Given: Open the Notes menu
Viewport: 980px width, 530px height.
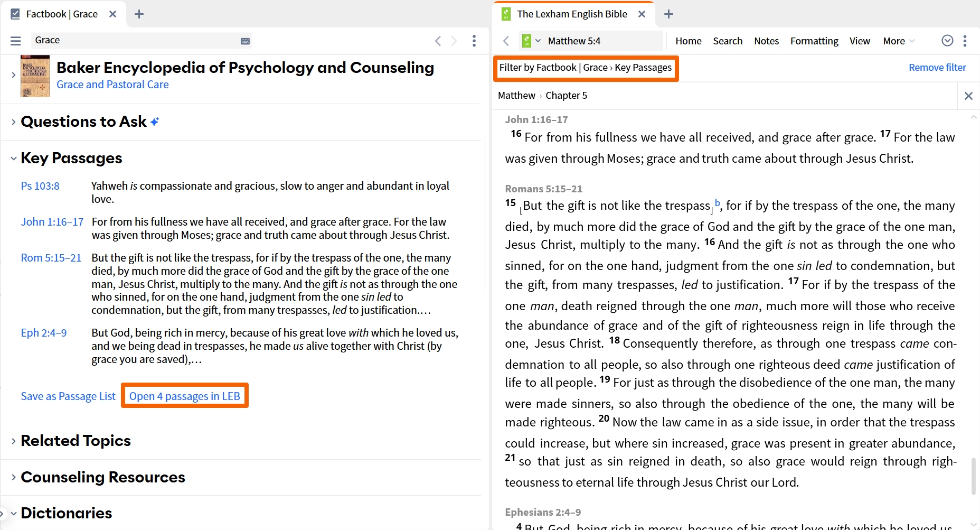Looking at the screenshot, I should pos(766,41).
